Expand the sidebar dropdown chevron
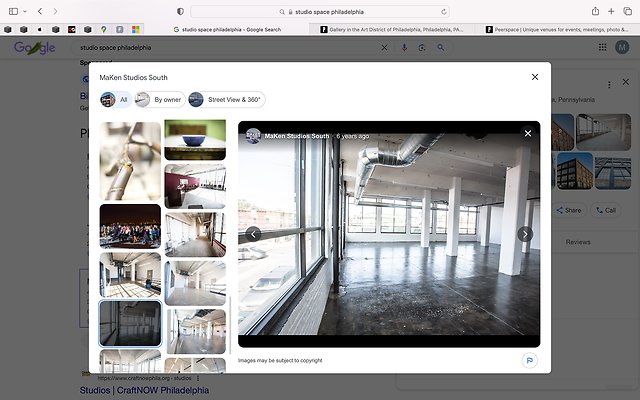This screenshot has width=640, height=400. pyautogui.click(x=23, y=11)
